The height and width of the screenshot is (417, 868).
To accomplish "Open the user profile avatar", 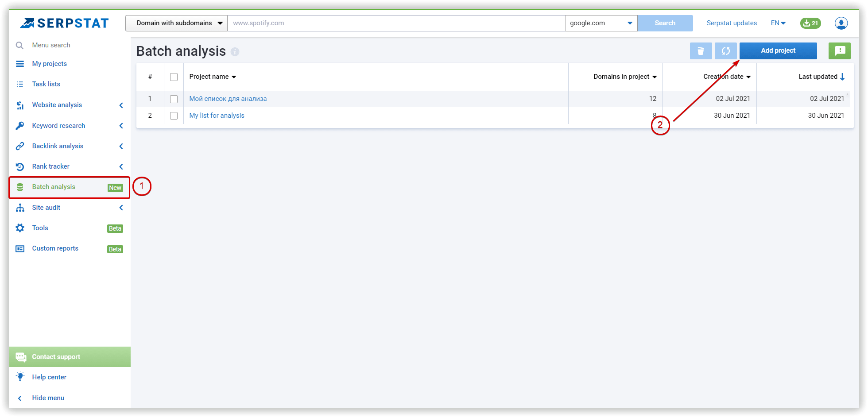I will point(841,23).
